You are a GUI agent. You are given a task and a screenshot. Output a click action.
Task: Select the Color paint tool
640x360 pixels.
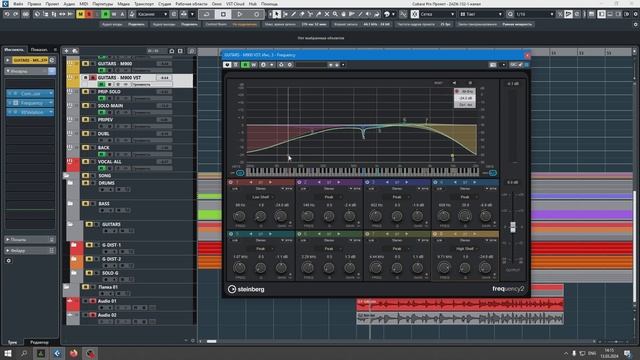pyautogui.click(x=377, y=14)
